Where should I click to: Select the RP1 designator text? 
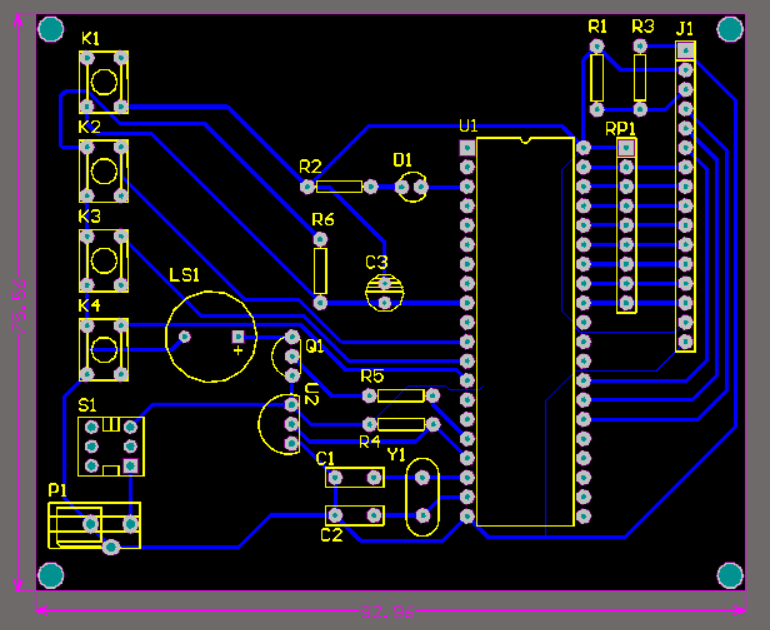tap(621, 129)
